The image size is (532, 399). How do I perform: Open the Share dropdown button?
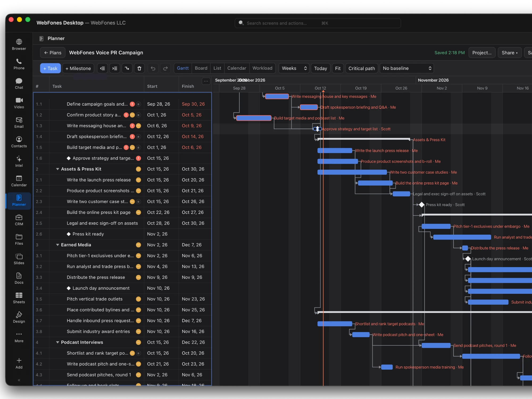coord(510,53)
